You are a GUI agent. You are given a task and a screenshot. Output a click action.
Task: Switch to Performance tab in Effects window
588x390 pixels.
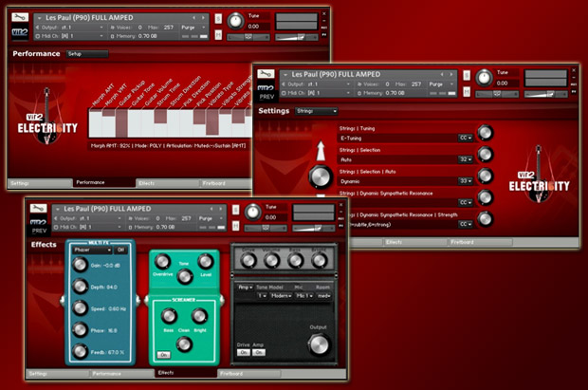click(122, 374)
